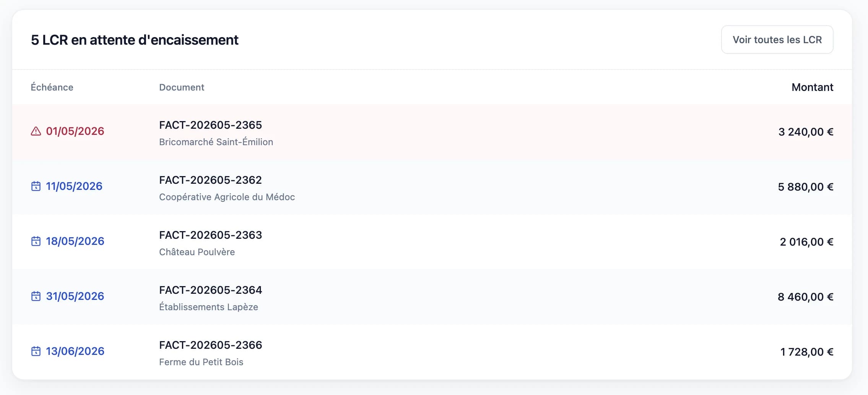Open Voir toutes les LCR
The image size is (868, 395).
coord(777,40)
